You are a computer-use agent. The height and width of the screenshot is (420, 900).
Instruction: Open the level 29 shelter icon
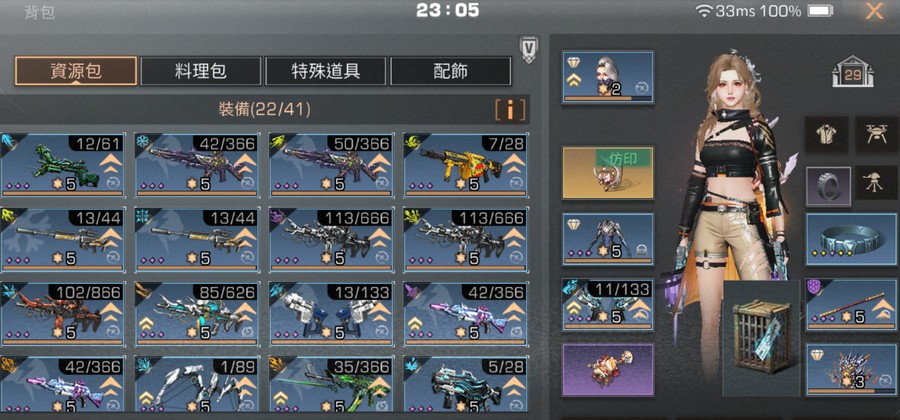pos(852,72)
